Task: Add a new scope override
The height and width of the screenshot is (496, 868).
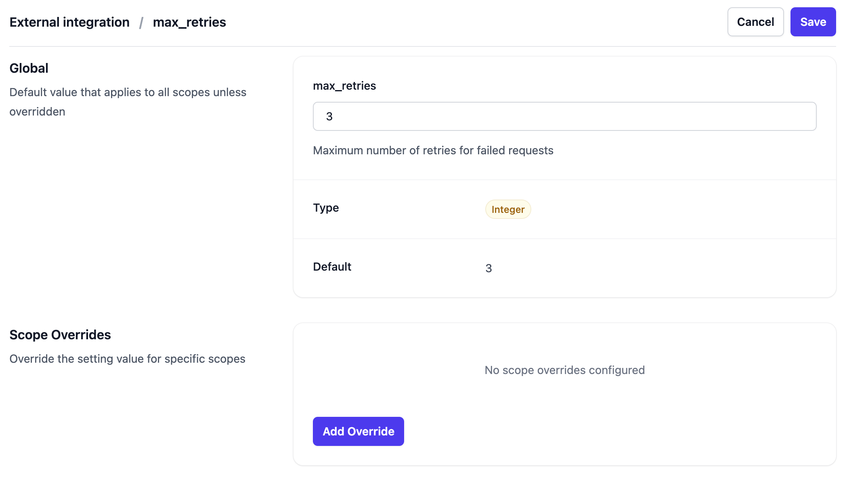Action: (x=358, y=431)
